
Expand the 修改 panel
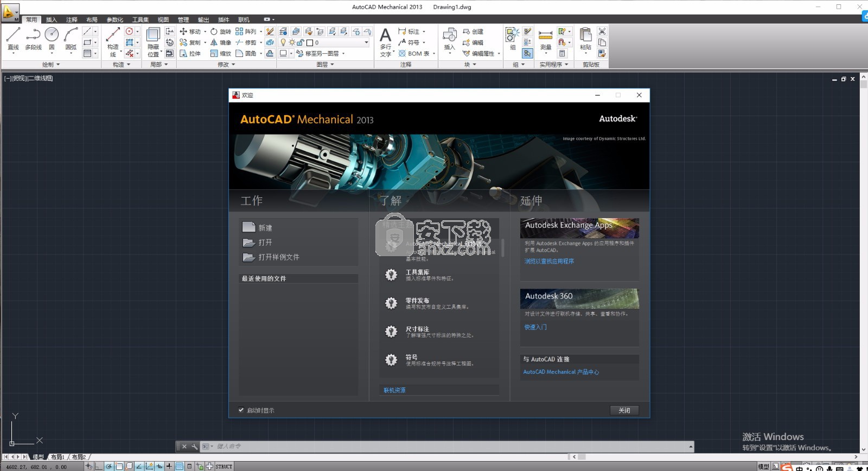coord(226,64)
